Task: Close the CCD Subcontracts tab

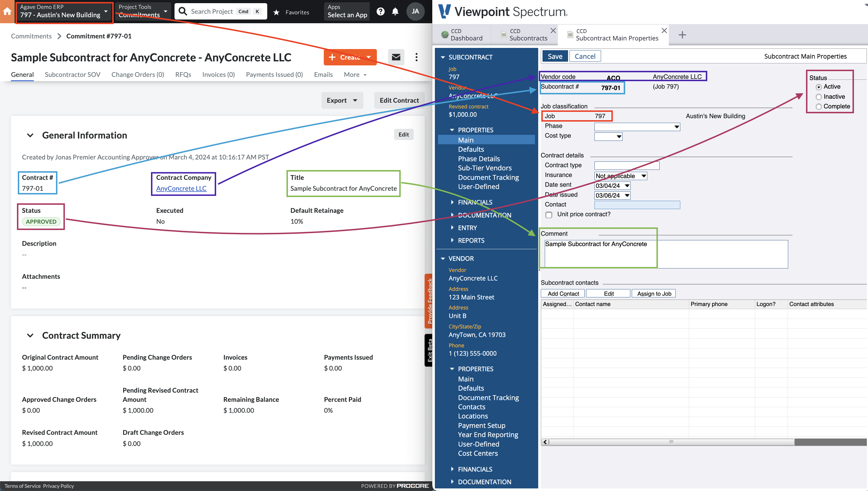Action: click(553, 31)
